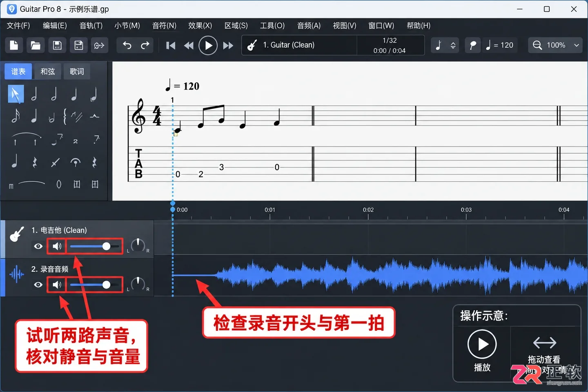The width and height of the screenshot is (588, 392).
Task: Toggle visibility of the 录音音频 track
Action: point(38,285)
